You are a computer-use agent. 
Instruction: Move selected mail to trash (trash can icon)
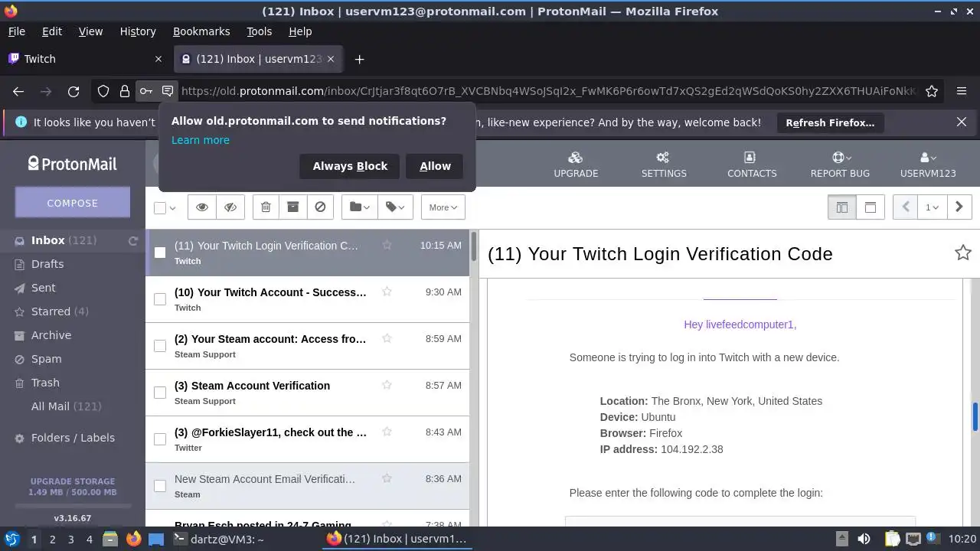(x=266, y=207)
